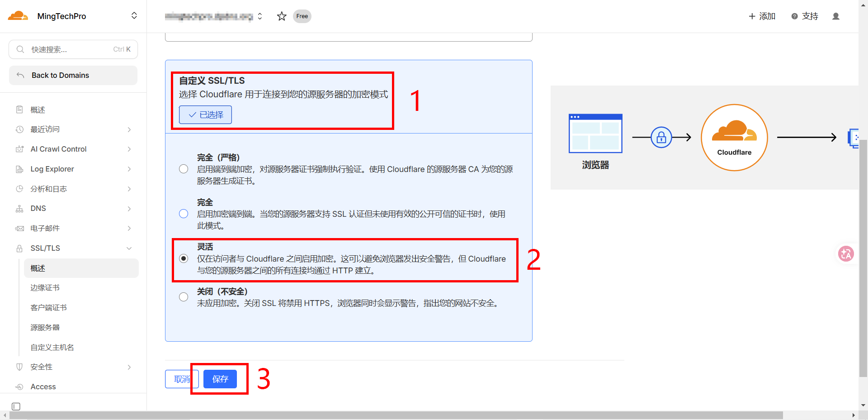Click the browser window diagram icon
Image resolution: width=868 pixels, height=420 pixels.
[x=595, y=134]
